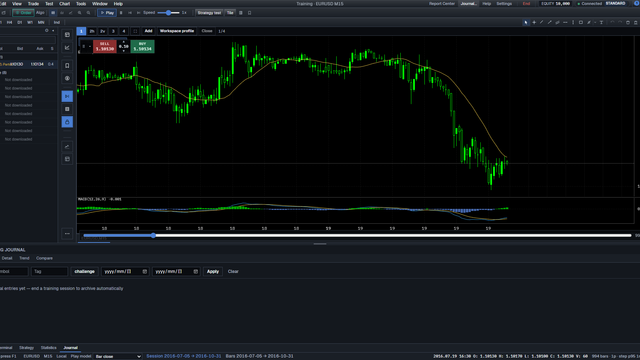Click the sidebar trend line chart icon

(67, 147)
